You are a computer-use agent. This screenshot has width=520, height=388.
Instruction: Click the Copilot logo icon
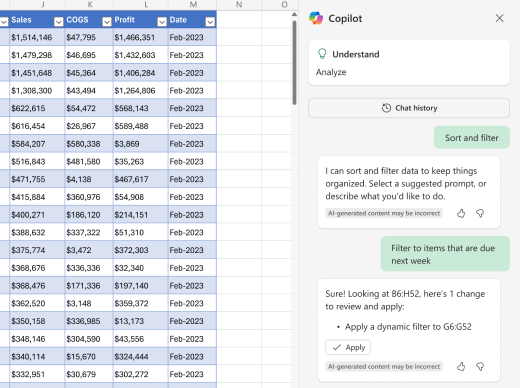tap(316, 18)
